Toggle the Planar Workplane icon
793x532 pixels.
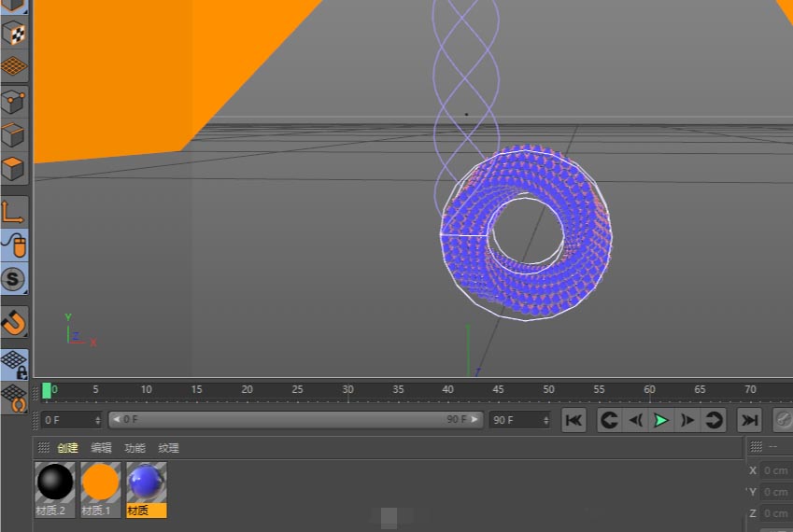point(14,399)
